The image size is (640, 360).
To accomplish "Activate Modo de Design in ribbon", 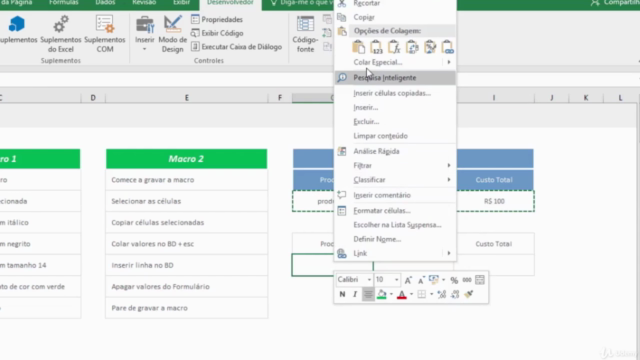I will 173,34.
